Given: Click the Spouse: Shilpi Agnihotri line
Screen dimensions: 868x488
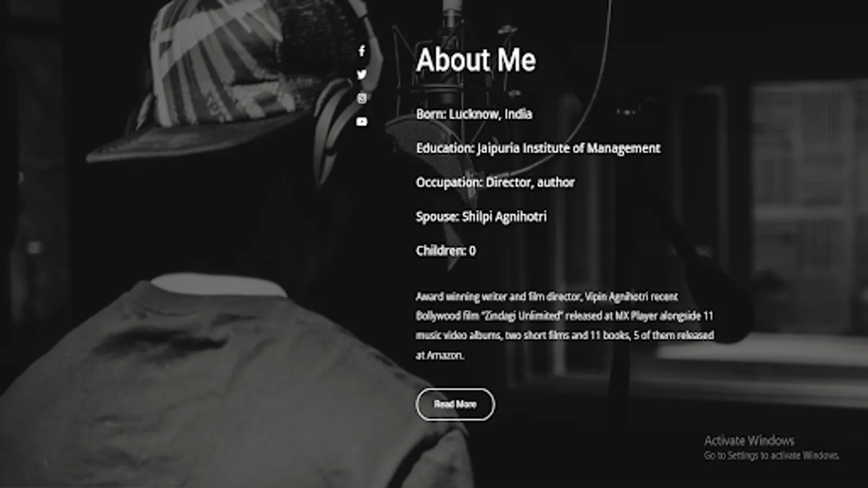Looking at the screenshot, I should pos(481,217).
